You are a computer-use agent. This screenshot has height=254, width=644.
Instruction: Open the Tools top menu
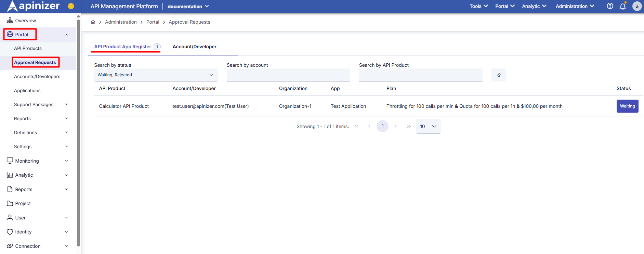[478, 6]
